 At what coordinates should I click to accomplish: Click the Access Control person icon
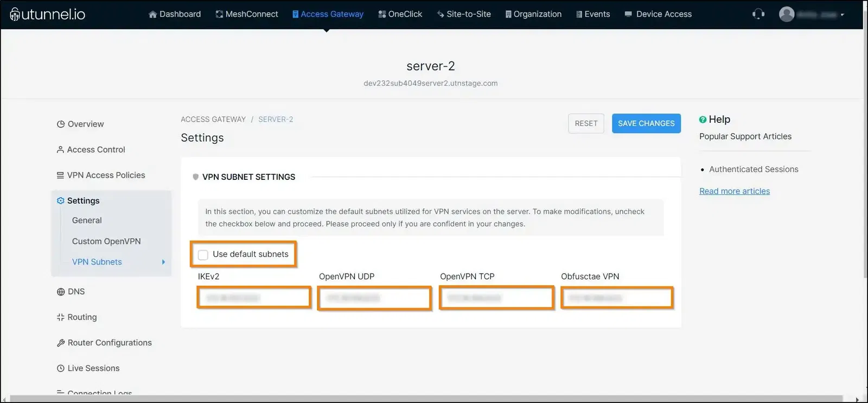60,149
